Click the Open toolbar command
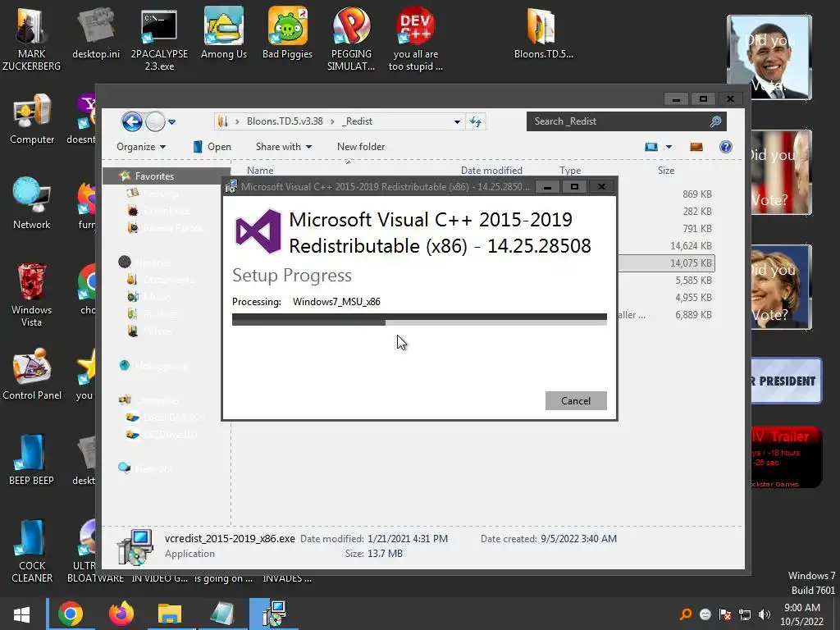 tap(212, 147)
